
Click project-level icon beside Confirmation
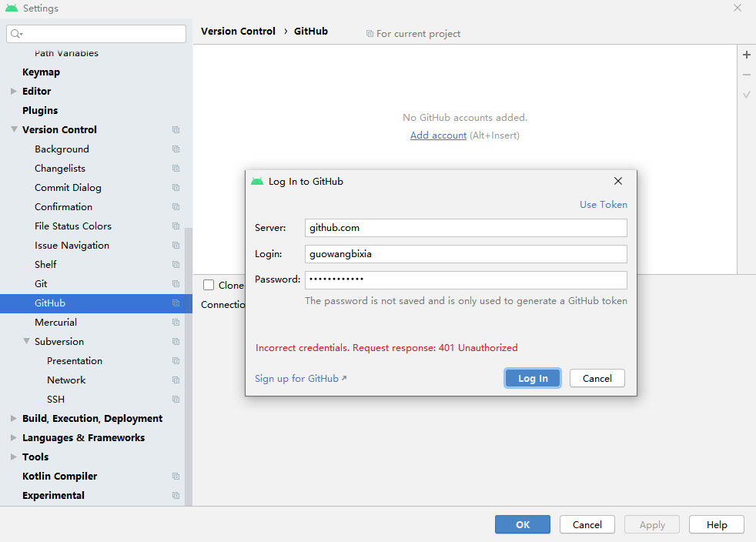point(176,207)
